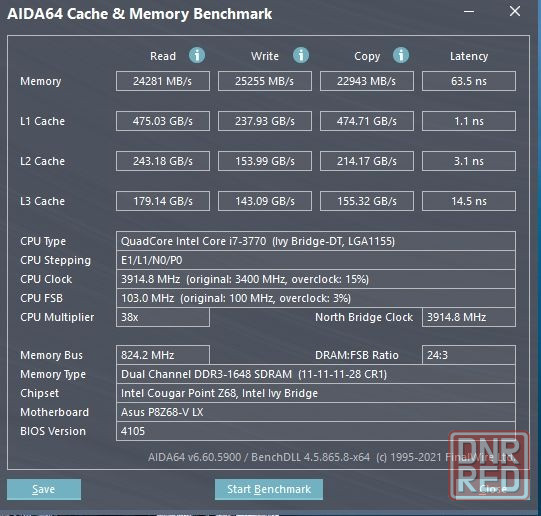This screenshot has width=541, height=516.
Task: Click Motherboard Asus P8Z68-V LX field
Action: click(x=316, y=412)
